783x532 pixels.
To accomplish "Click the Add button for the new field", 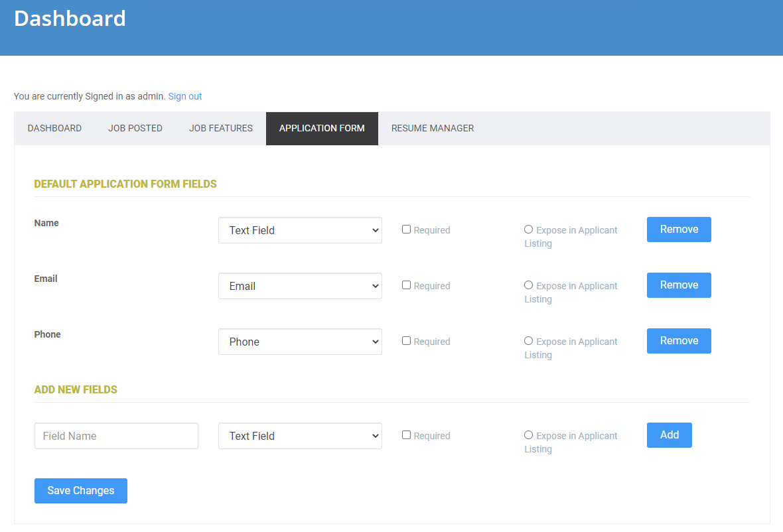I will point(669,435).
